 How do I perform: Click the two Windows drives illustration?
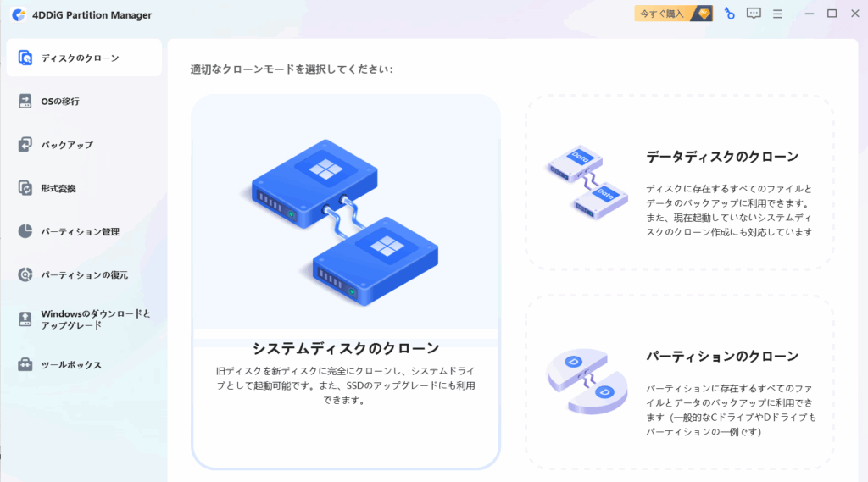tap(342, 222)
